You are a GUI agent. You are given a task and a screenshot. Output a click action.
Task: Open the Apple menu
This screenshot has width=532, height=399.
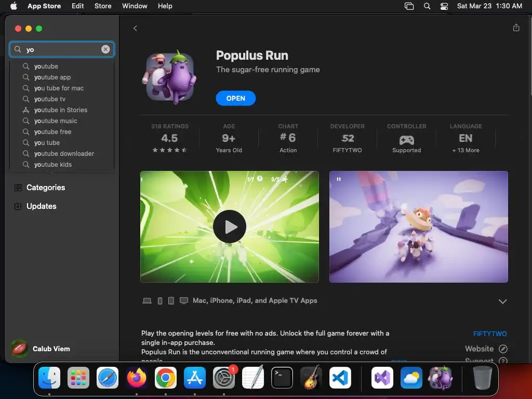(14, 6)
